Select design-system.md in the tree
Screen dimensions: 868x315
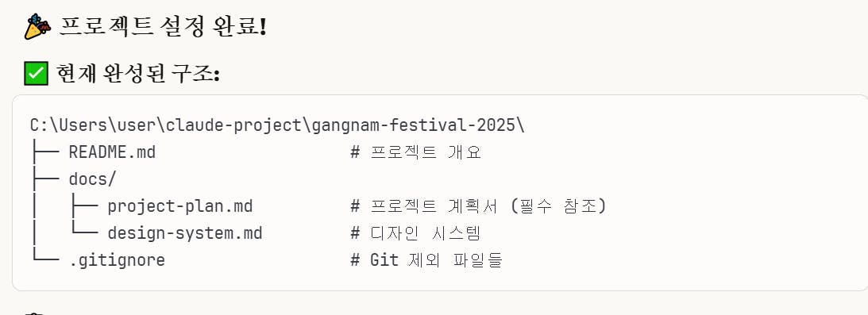(x=185, y=233)
